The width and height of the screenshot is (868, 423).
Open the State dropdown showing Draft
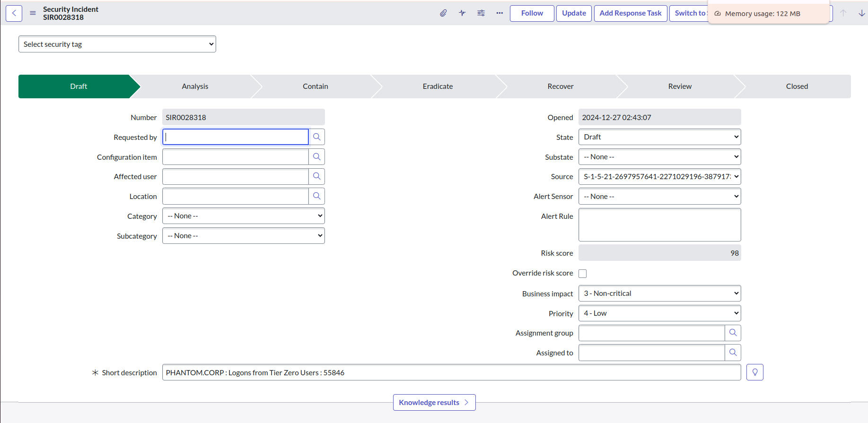660,137
